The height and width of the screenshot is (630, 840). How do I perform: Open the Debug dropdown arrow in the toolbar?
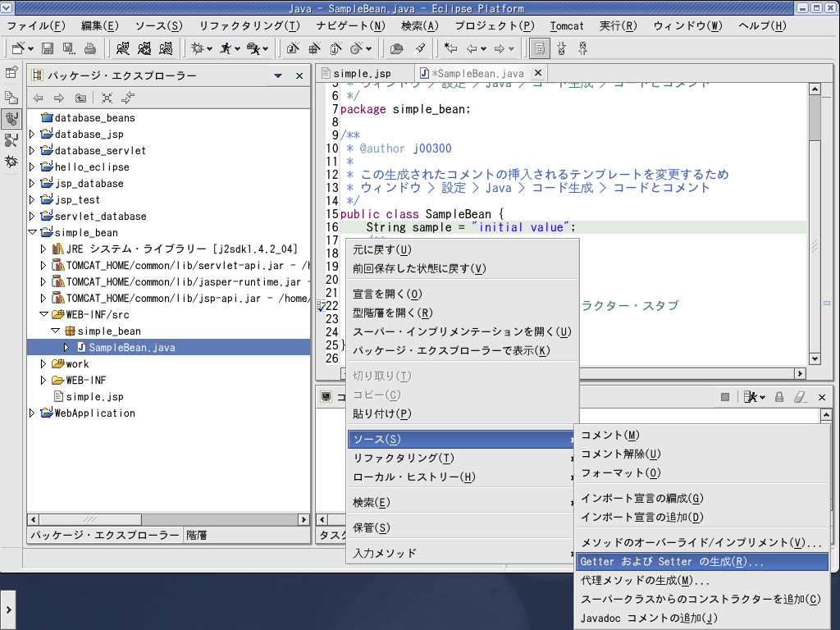pyautogui.click(x=209, y=49)
